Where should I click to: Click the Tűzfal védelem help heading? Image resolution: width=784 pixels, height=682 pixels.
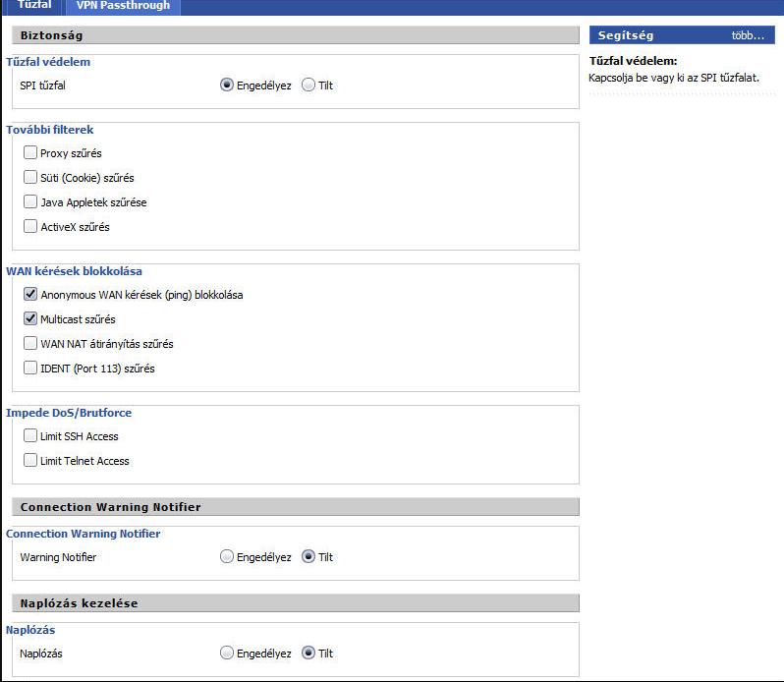tap(633, 61)
